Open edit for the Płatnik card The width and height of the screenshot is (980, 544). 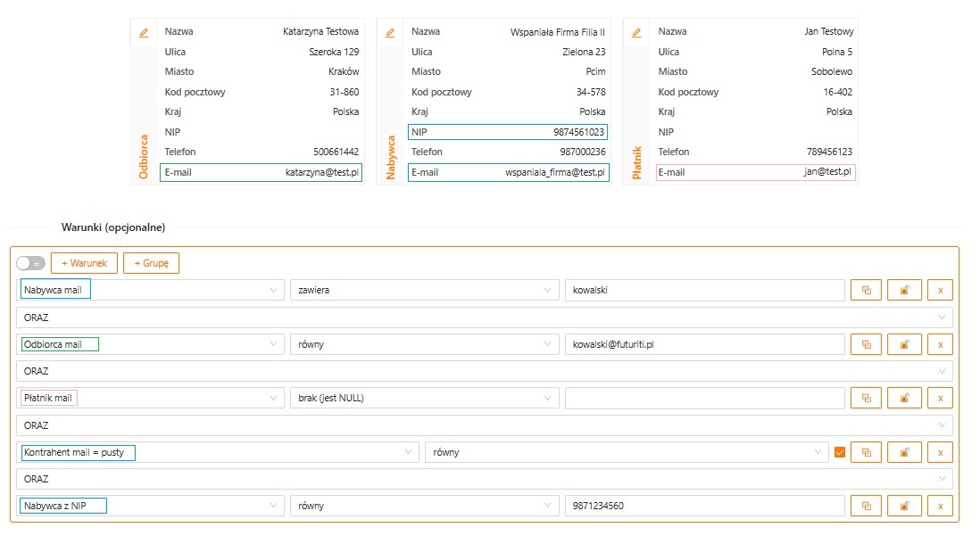[636, 33]
